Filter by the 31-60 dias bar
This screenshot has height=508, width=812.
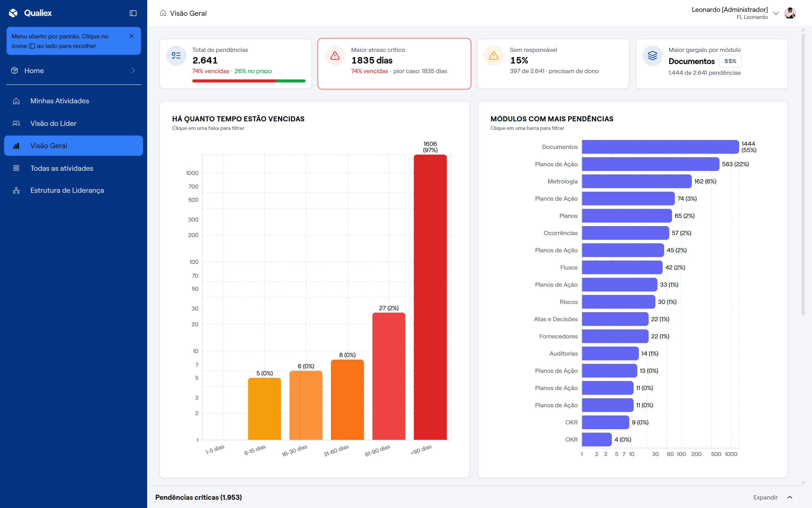pyautogui.click(x=347, y=399)
